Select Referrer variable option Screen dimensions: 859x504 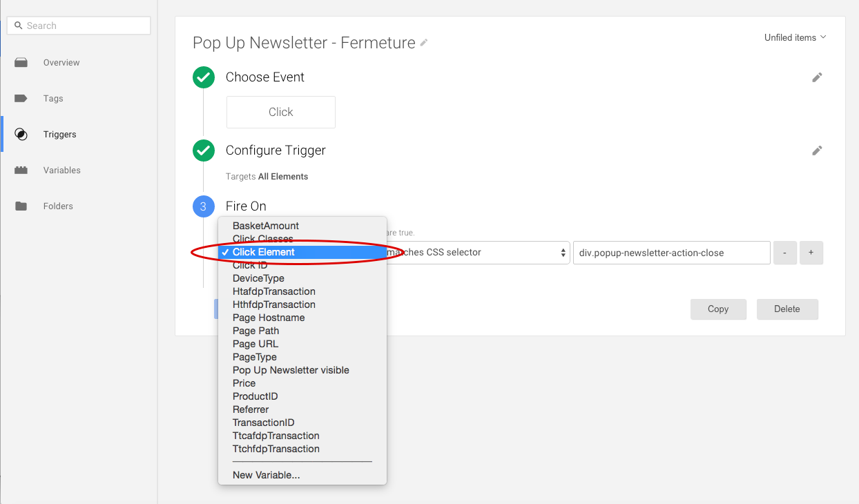pyautogui.click(x=302, y=409)
